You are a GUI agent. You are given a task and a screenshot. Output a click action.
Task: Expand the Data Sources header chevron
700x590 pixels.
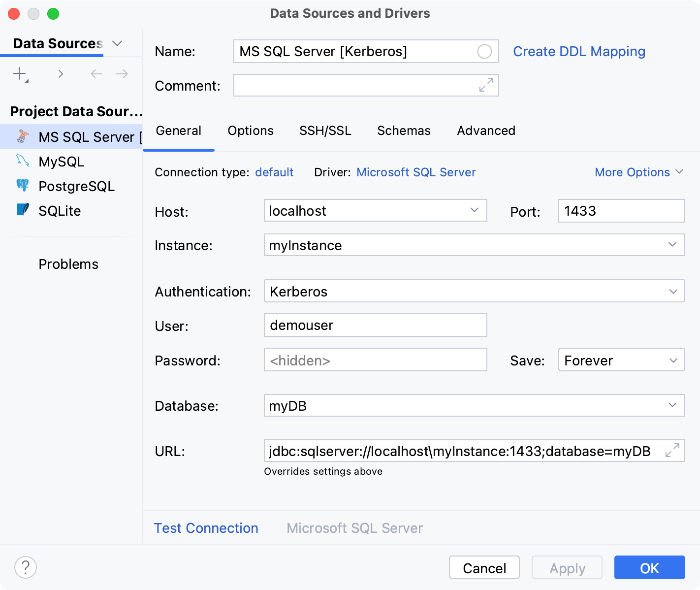coord(117,43)
